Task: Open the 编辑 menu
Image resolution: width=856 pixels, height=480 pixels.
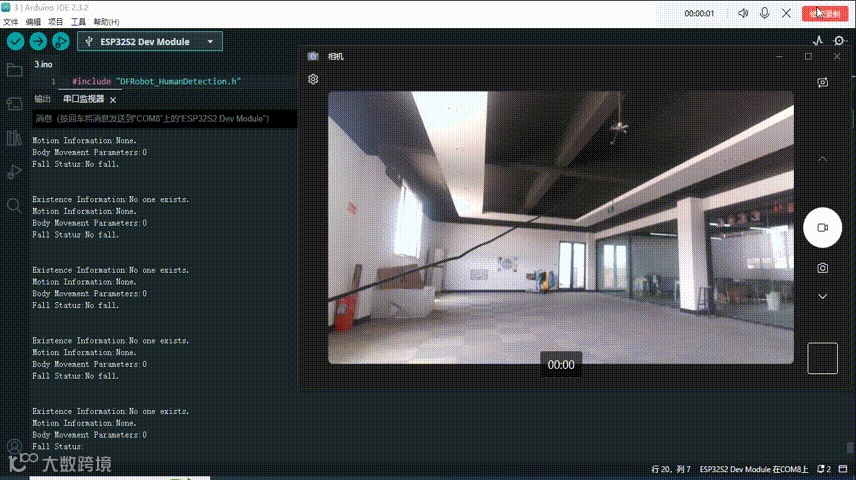Action: (x=33, y=22)
